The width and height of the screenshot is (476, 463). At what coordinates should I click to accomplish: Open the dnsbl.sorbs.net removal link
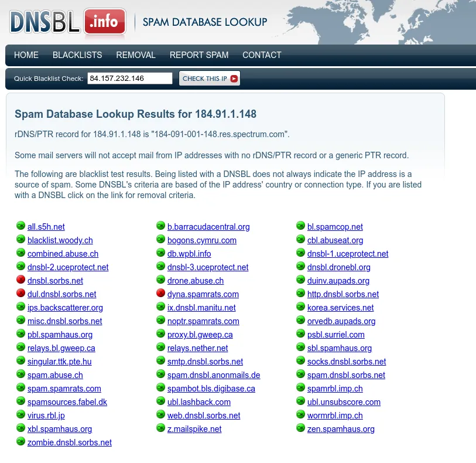click(55, 281)
